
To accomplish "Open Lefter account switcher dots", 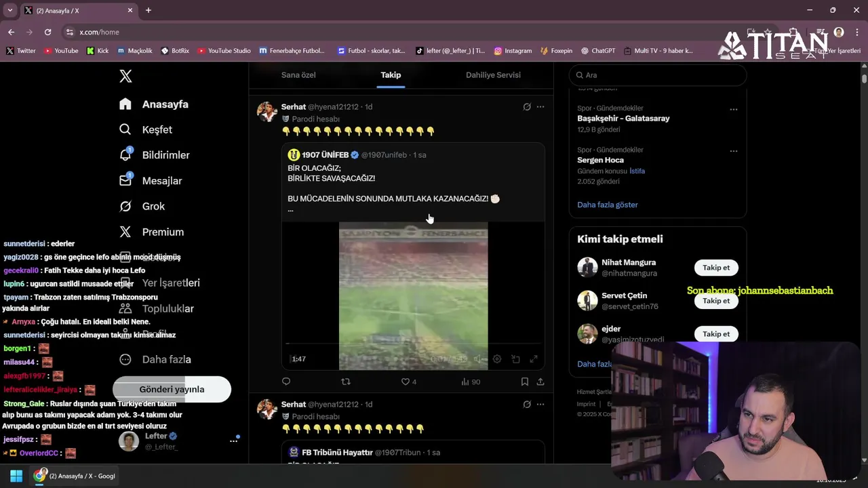I will pyautogui.click(x=233, y=441).
